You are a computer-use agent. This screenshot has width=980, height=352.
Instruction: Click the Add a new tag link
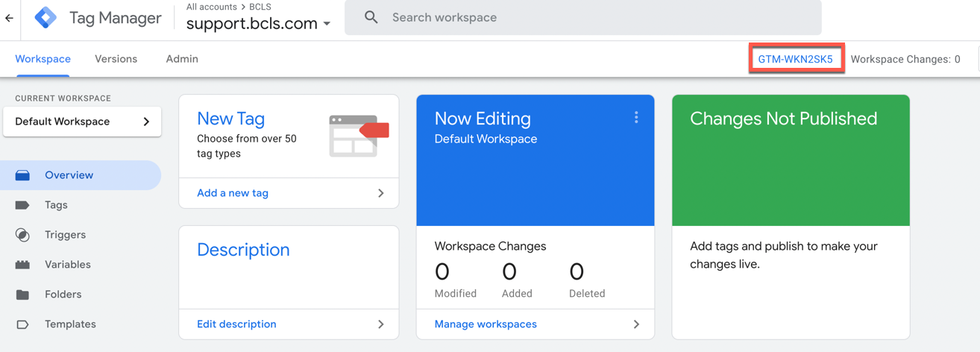pyautogui.click(x=233, y=193)
